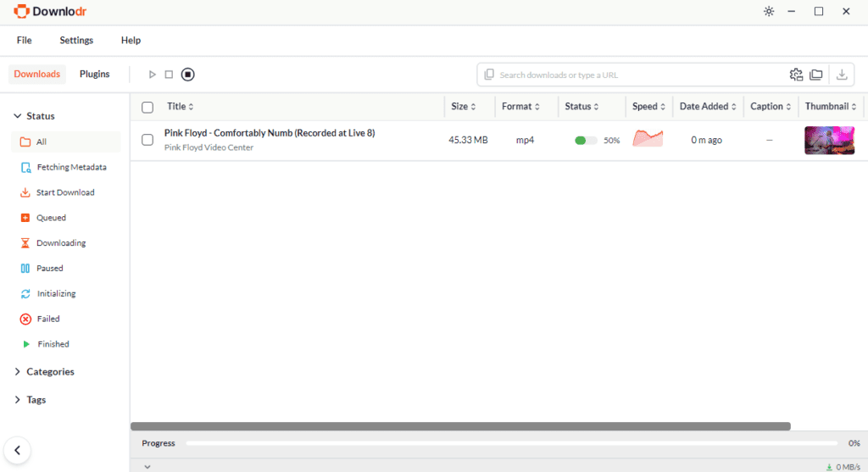868x472 pixels.
Task: Click the Pink Floyd Video Center channel text
Action: [x=209, y=147]
